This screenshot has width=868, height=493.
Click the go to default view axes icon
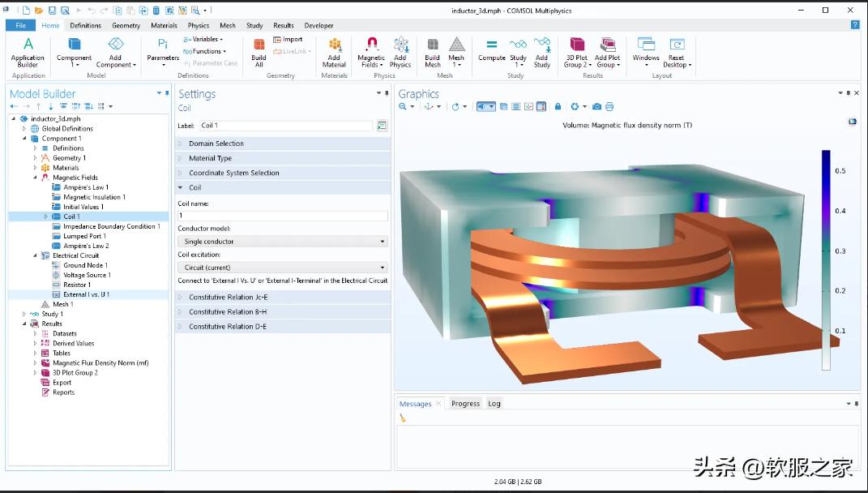point(429,106)
